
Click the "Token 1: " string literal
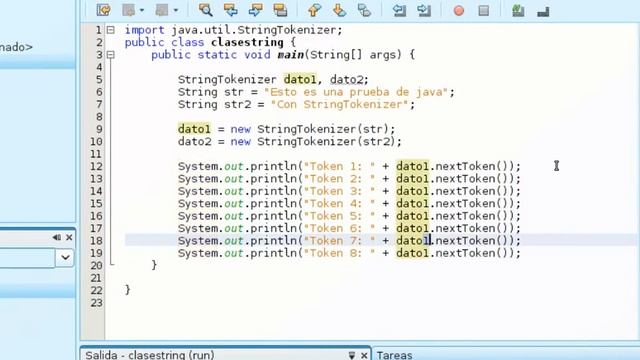(340, 166)
